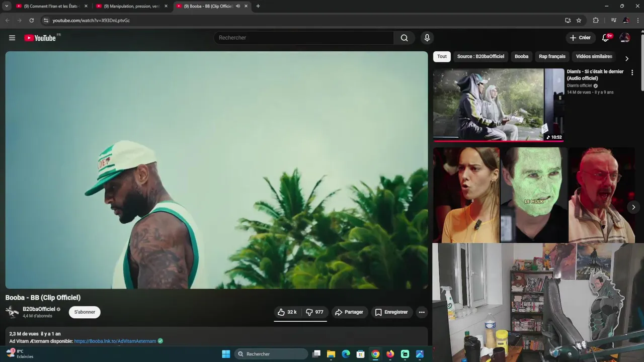
Task: Open the notifications bell
Action: pos(606,38)
